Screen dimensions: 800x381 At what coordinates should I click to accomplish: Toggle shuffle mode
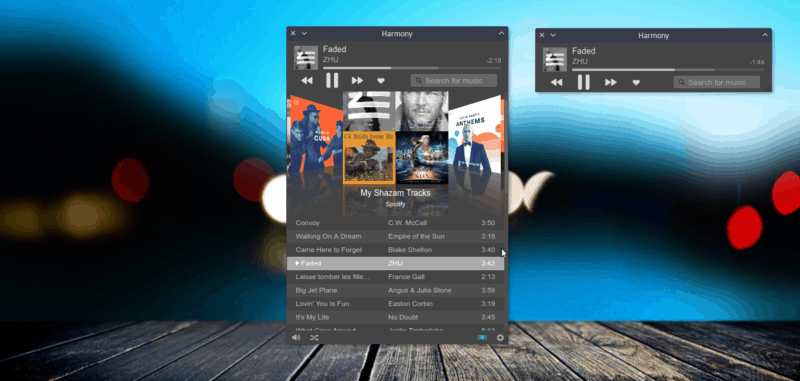[314, 337]
